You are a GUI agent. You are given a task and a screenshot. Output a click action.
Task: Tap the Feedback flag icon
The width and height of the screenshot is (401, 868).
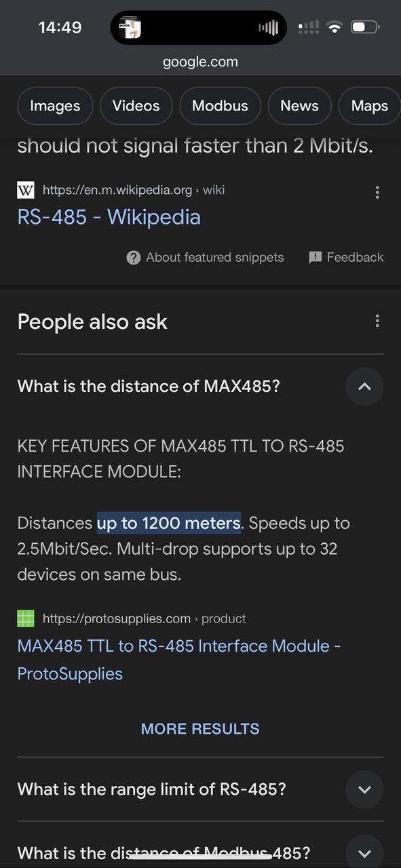(315, 258)
